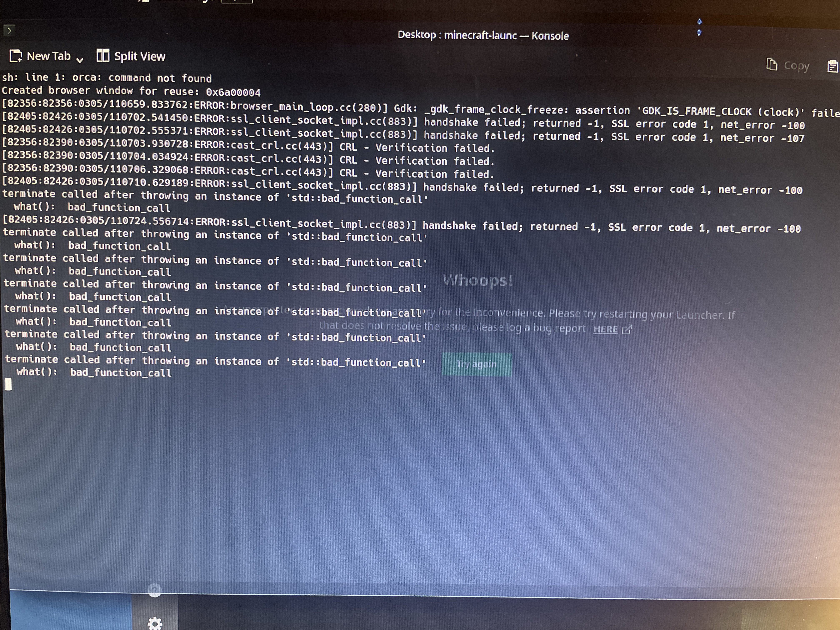Expand the New Tab dropdown arrow
This screenshot has height=630, width=840.
tap(80, 60)
